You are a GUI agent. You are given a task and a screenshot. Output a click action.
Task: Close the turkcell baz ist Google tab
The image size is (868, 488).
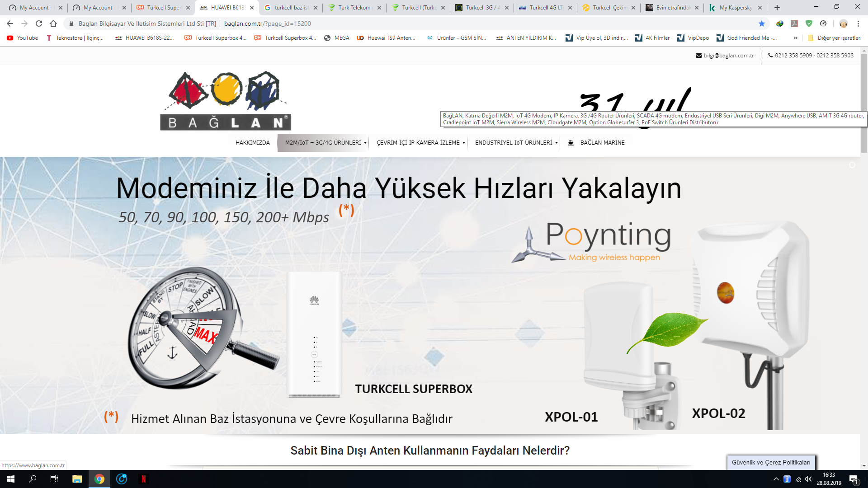point(315,8)
